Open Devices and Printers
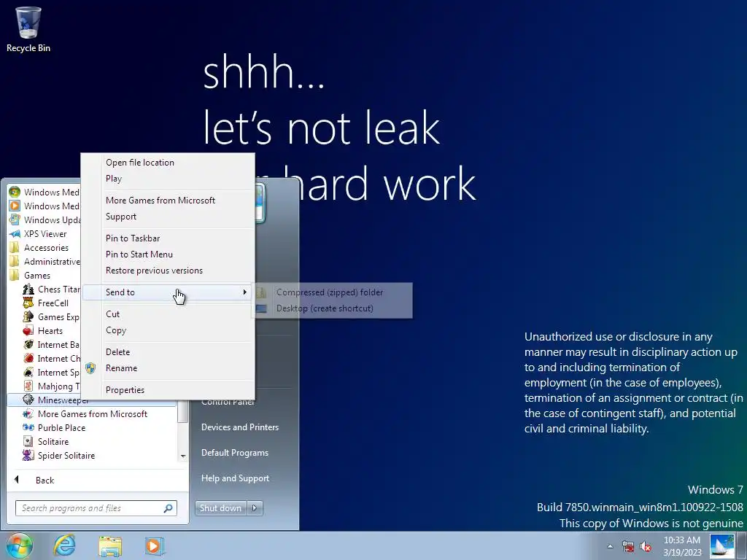The height and width of the screenshot is (560, 747). coord(240,427)
